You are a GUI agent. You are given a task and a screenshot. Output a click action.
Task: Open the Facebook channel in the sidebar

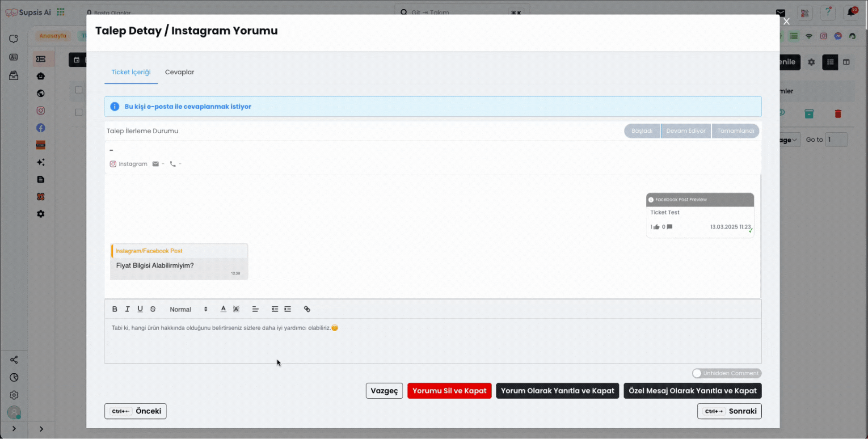[41, 128]
